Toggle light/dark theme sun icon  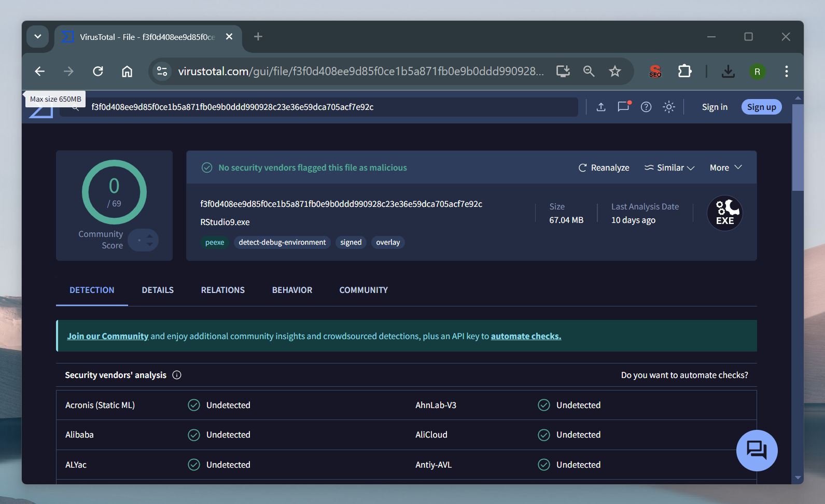[669, 107]
